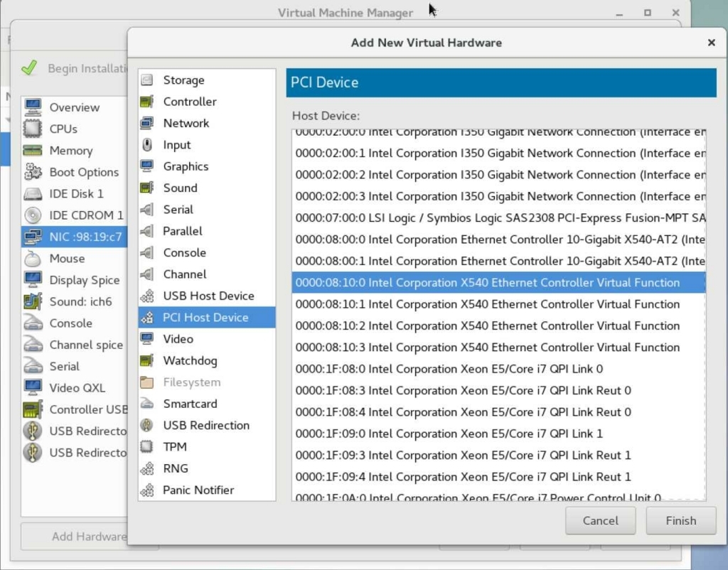Select host device 0000:02:00:2 I350 Gigabit
The image size is (728, 570).
tap(498, 175)
